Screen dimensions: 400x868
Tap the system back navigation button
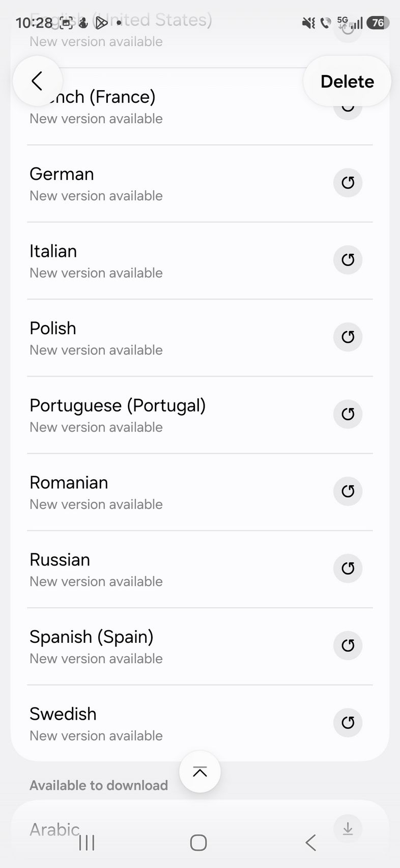(310, 843)
